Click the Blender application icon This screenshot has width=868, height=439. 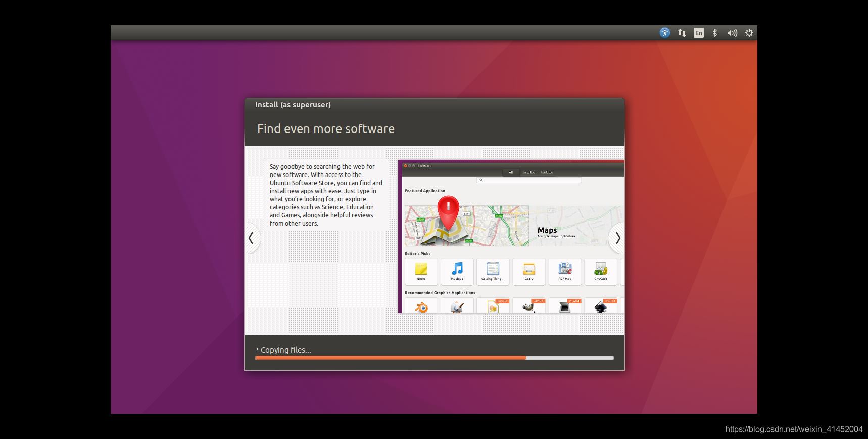pyautogui.click(x=421, y=306)
